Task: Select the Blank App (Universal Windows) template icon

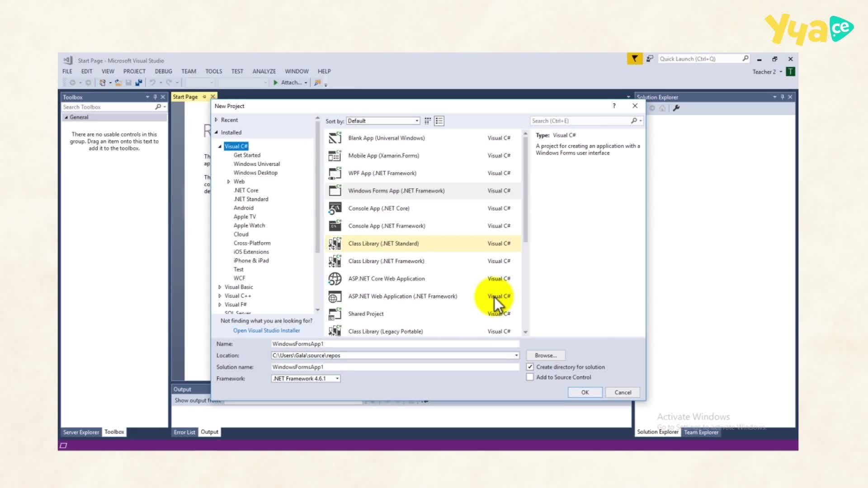Action: click(335, 138)
